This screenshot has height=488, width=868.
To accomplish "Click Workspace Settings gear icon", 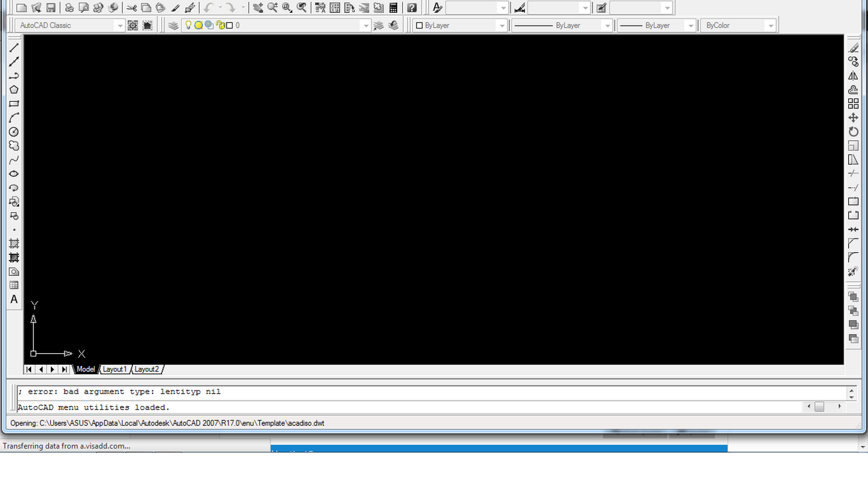I will [133, 26].
